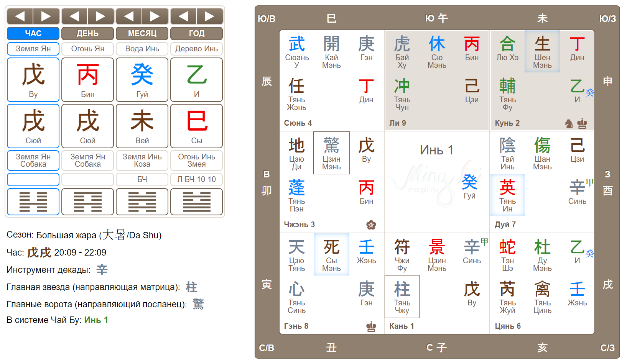627x364 pixels.
Task: Advance to the next hour with right arrow
Action: [46, 16]
